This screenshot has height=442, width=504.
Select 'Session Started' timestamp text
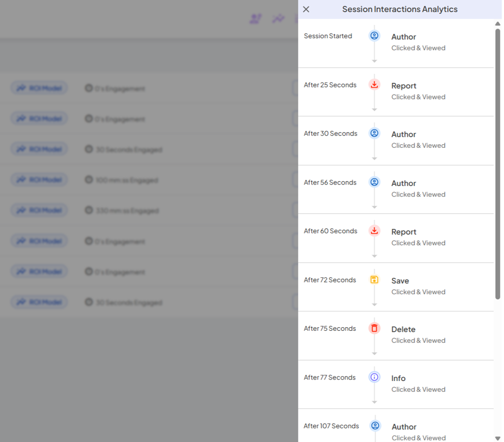[328, 36]
